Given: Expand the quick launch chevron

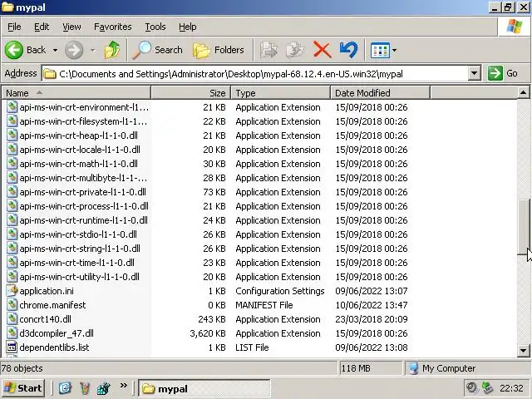Looking at the screenshot, I should tap(124, 386).
